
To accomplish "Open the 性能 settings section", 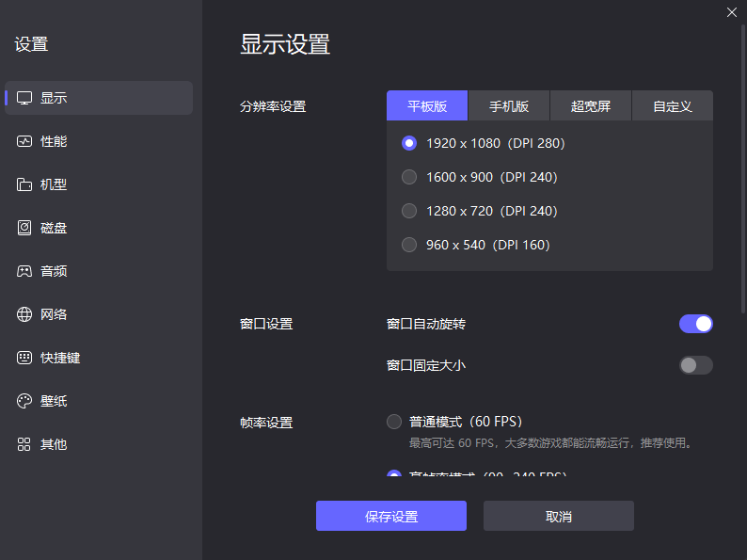I will pos(99,141).
